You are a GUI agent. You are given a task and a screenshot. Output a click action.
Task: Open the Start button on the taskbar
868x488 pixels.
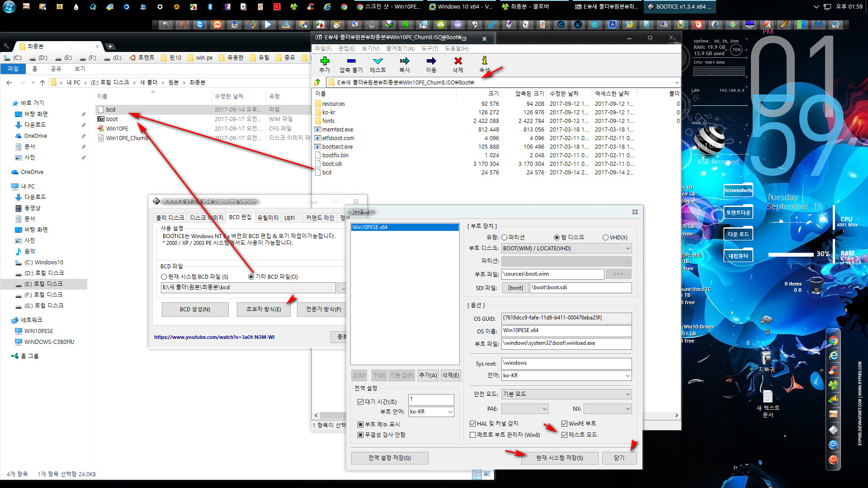coord(9,7)
